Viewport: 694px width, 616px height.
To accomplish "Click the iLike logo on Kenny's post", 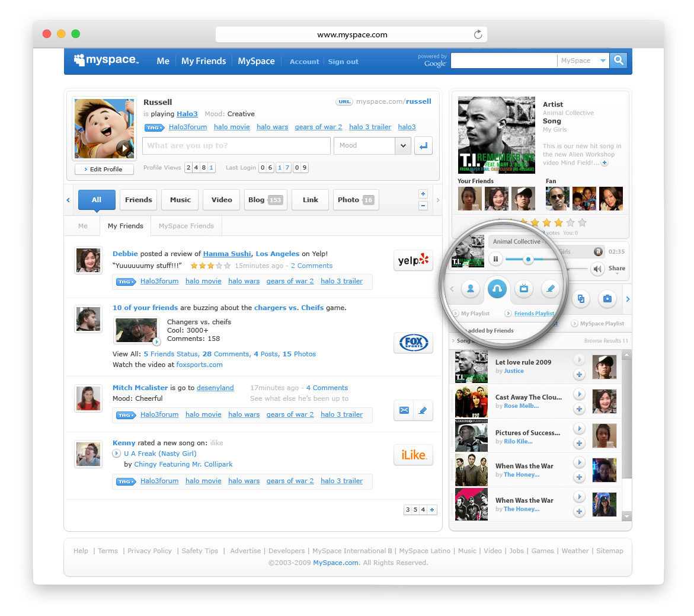I will pos(413,455).
